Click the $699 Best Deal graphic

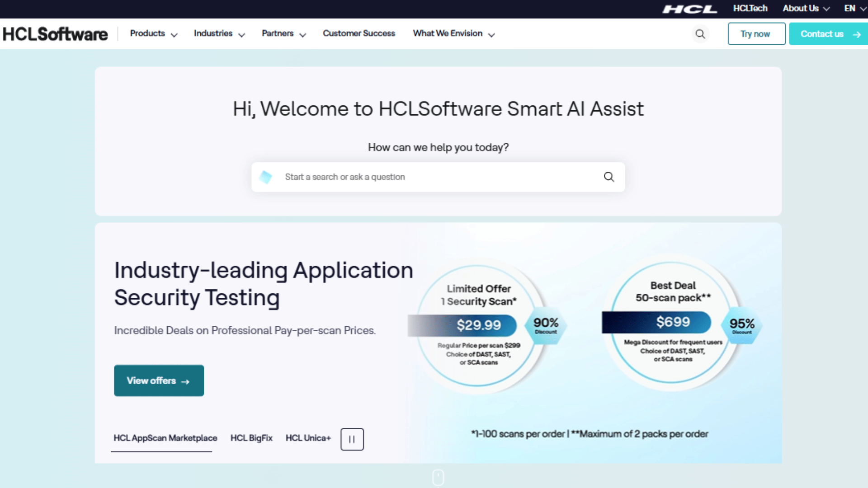click(672, 323)
